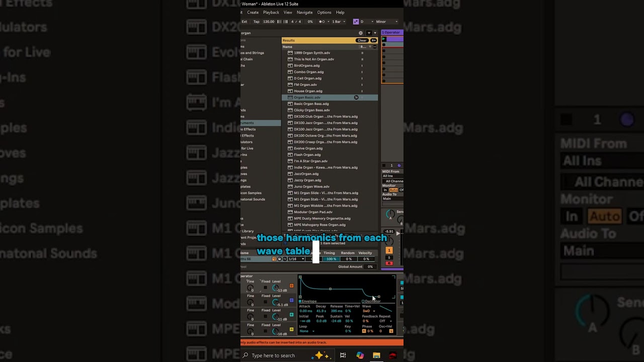Clear the browser search text with the X icon

click(x=361, y=33)
